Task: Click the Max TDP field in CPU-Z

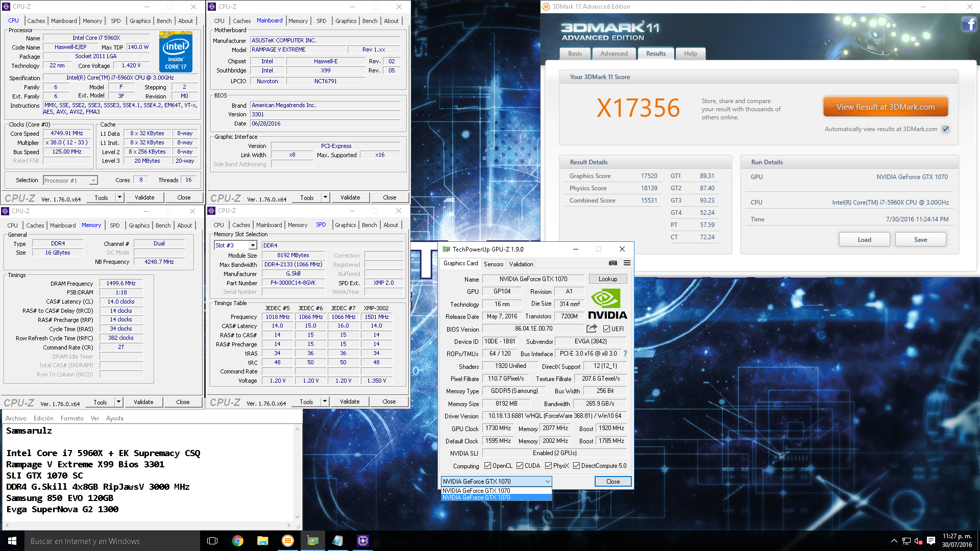Action: point(138,47)
